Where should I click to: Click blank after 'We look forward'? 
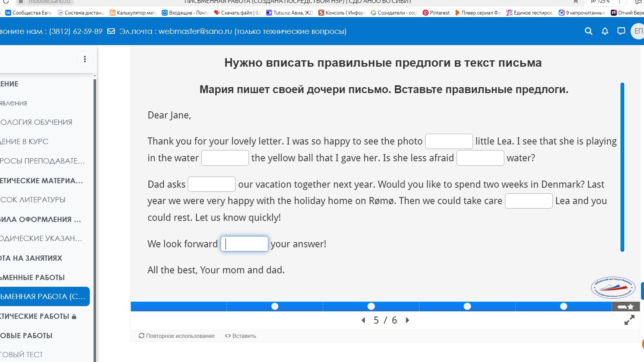click(244, 244)
